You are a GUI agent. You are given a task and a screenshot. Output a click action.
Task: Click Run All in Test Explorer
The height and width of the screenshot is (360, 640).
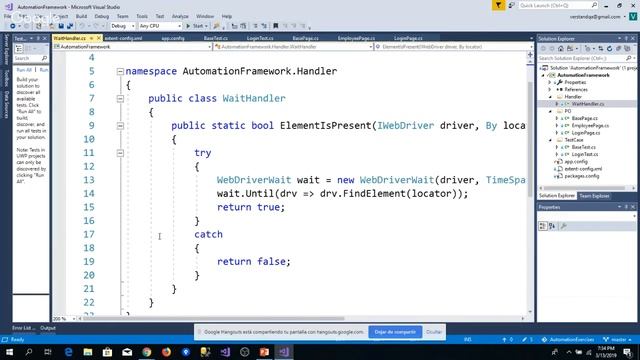click(x=24, y=70)
